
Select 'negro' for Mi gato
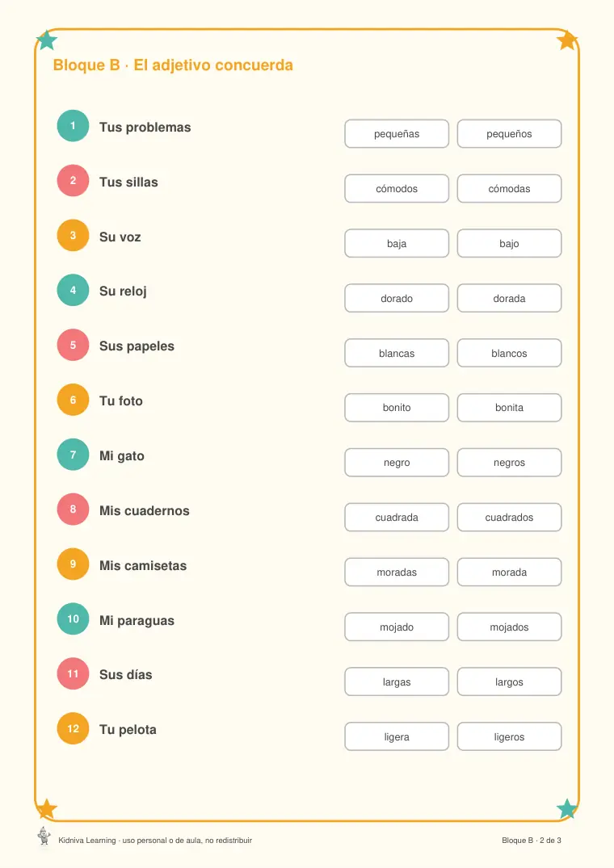pyautogui.click(x=397, y=462)
